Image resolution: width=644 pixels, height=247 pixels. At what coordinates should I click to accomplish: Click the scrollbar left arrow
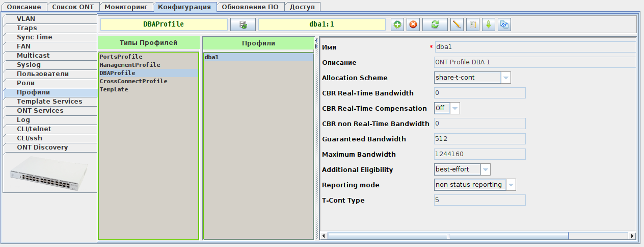(324, 236)
